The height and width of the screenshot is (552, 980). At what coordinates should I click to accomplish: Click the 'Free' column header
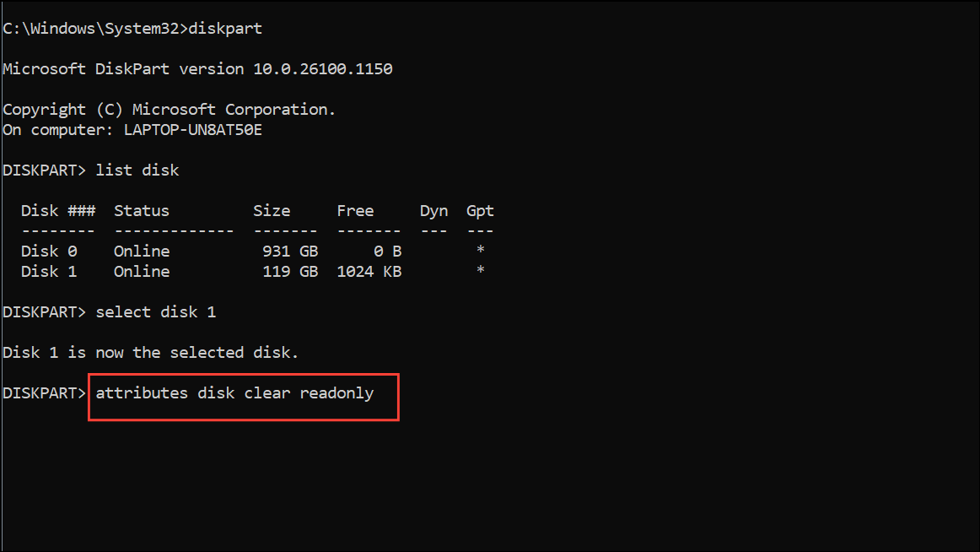point(355,211)
